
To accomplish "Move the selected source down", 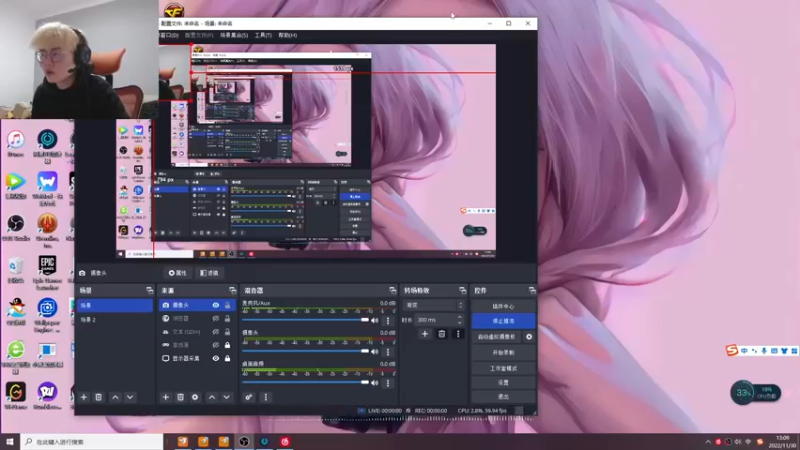I will click(227, 397).
